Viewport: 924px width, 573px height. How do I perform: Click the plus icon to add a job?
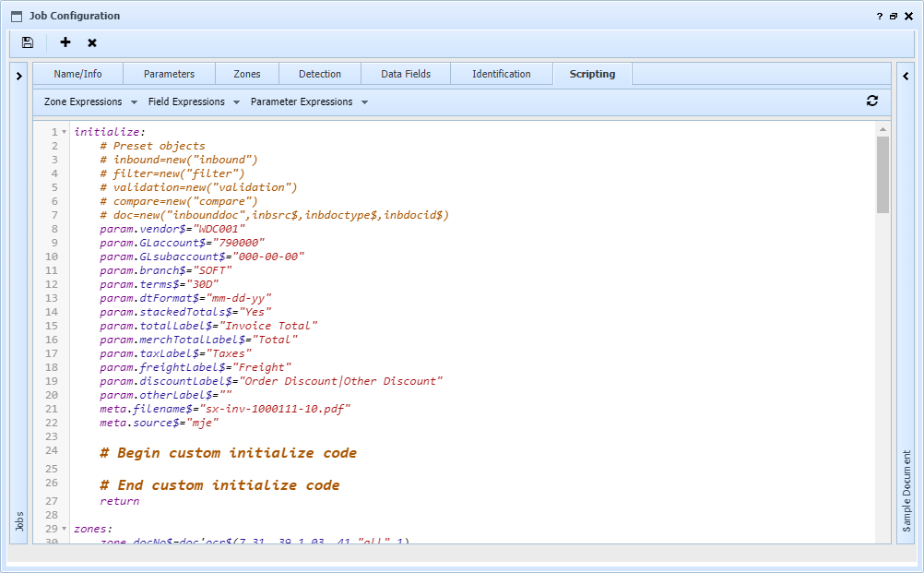point(65,42)
